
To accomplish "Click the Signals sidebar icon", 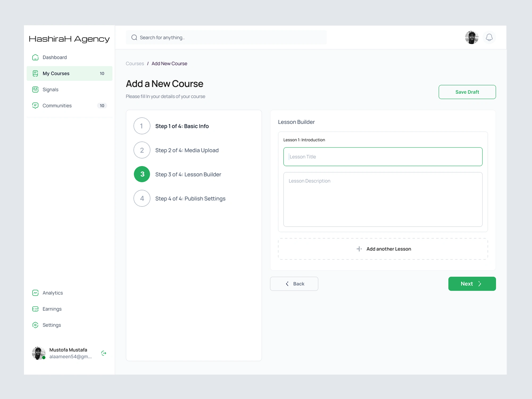I will 35,90.
